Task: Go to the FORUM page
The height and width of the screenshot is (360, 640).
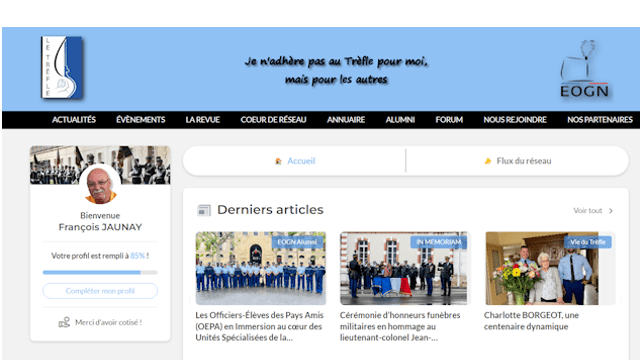Action: click(x=449, y=120)
